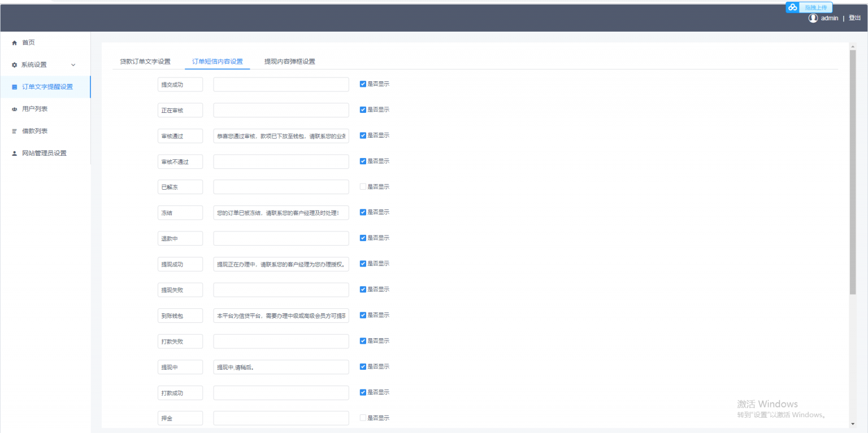Click the 网站管理员设置 person icon

click(15, 154)
